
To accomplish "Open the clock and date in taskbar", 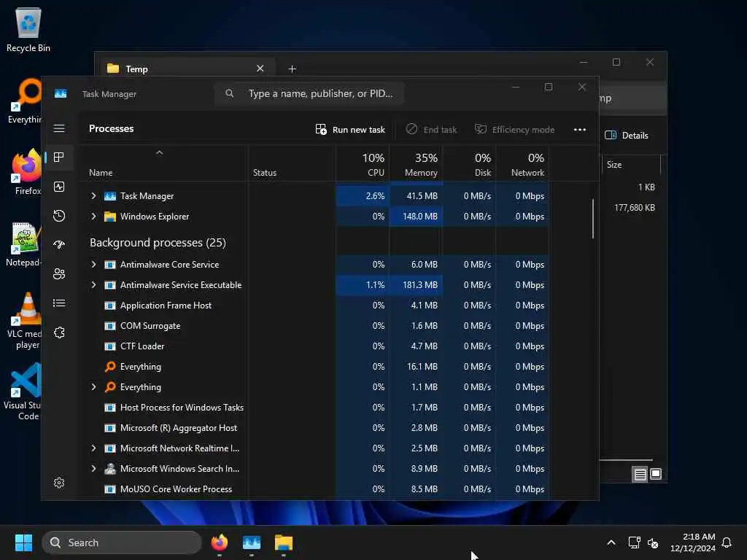I will 693,542.
